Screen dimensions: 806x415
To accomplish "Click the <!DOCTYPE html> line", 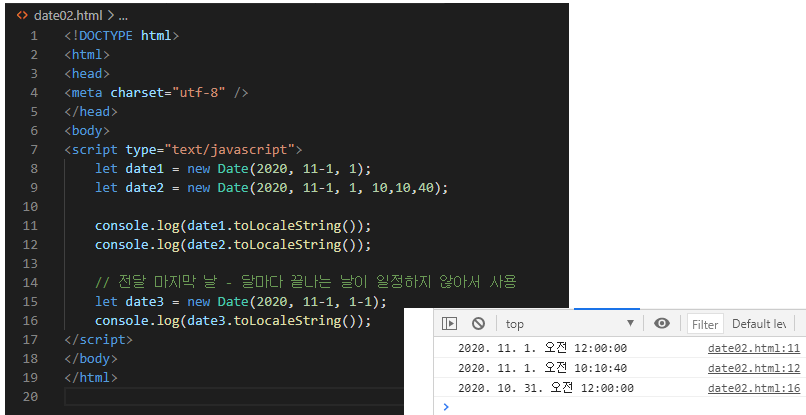I will coord(121,35).
